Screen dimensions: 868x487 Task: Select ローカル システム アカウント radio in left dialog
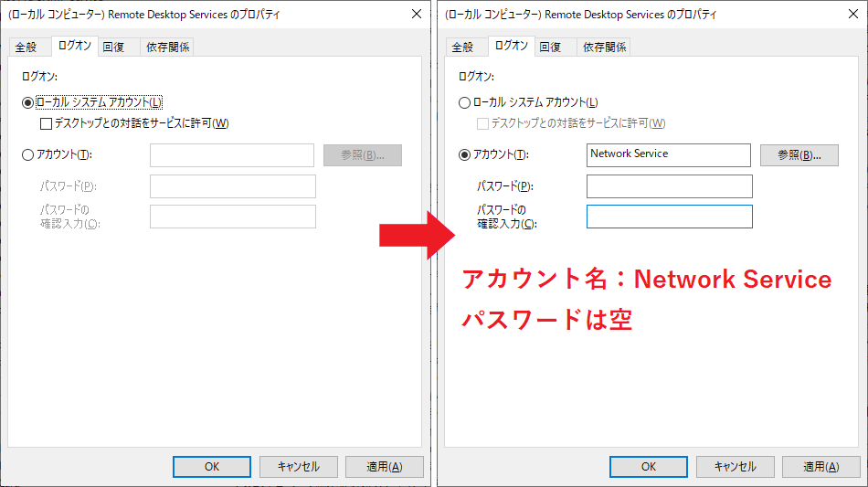coord(27,102)
